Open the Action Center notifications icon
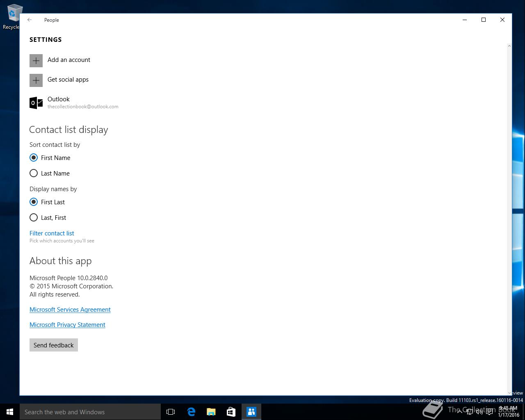The height and width of the screenshot is (420, 525). click(490, 412)
